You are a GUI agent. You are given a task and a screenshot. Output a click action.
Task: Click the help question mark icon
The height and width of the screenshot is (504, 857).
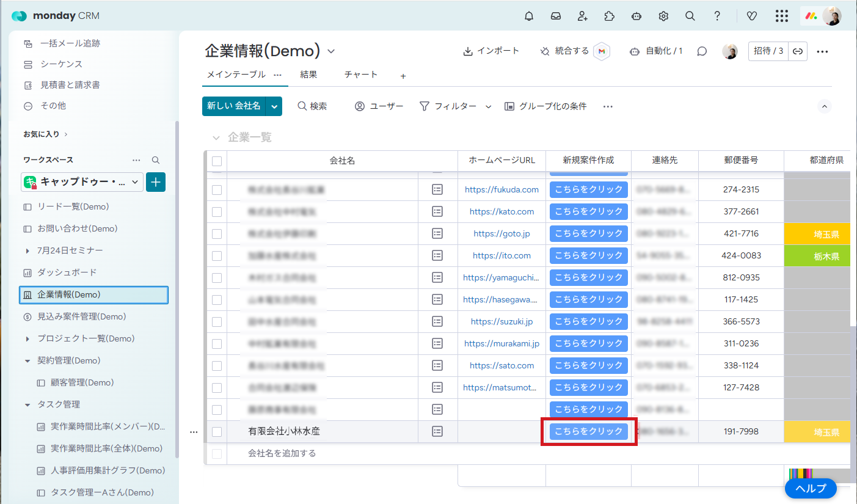click(x=717, y=16)
